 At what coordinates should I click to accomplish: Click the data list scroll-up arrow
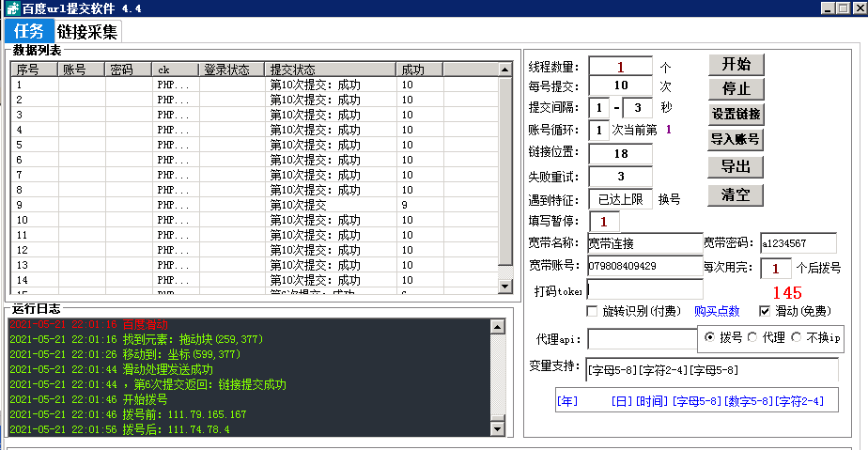(x=504, y=70)
